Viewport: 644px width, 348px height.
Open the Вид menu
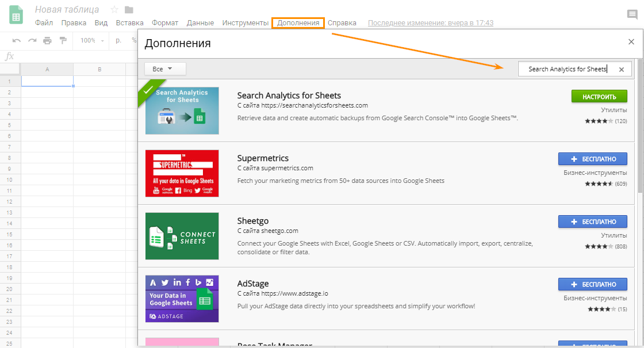point(101,23)
